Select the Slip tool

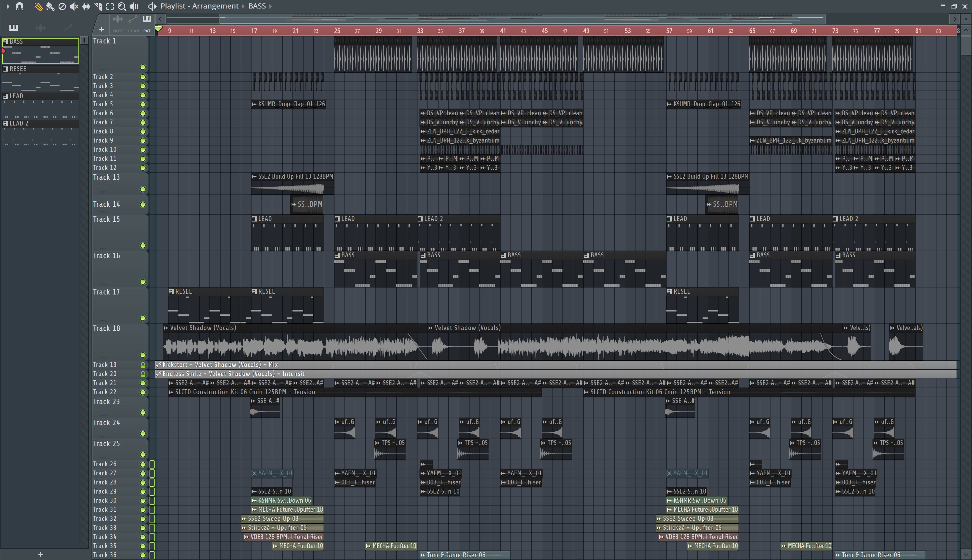point(86,6)
